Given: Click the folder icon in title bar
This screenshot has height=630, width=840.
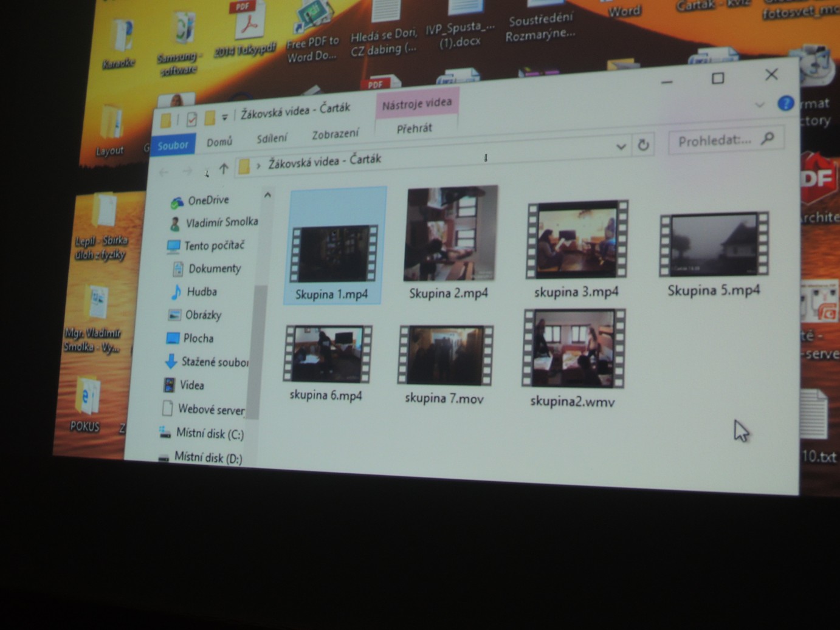Looking at the screenshot, I should (165, 121).
